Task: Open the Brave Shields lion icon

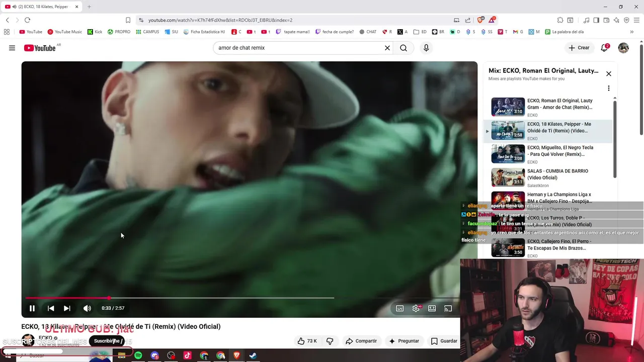Action: 480,20
